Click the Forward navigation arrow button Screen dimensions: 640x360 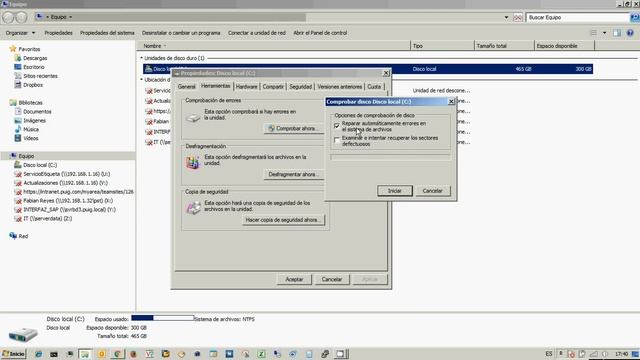coord(22,17)
